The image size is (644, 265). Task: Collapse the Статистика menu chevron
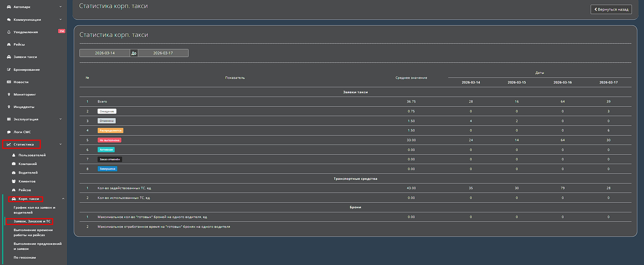pos(60,144)
